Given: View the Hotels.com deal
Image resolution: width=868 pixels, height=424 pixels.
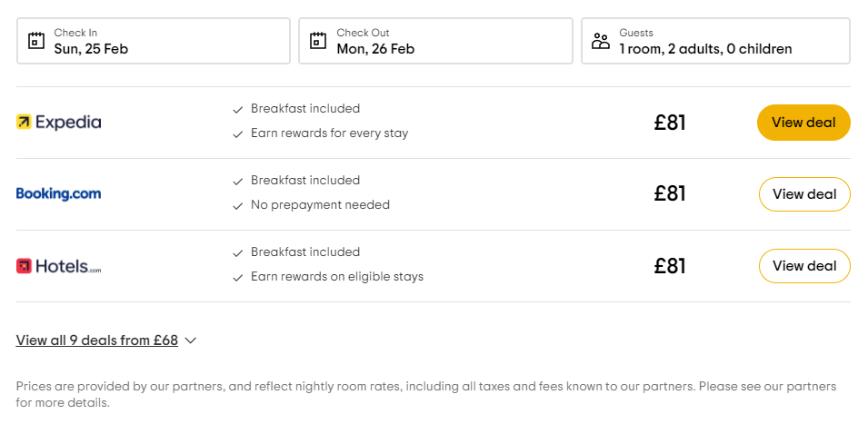Looking at the screenshot, I should pos(803,266).
